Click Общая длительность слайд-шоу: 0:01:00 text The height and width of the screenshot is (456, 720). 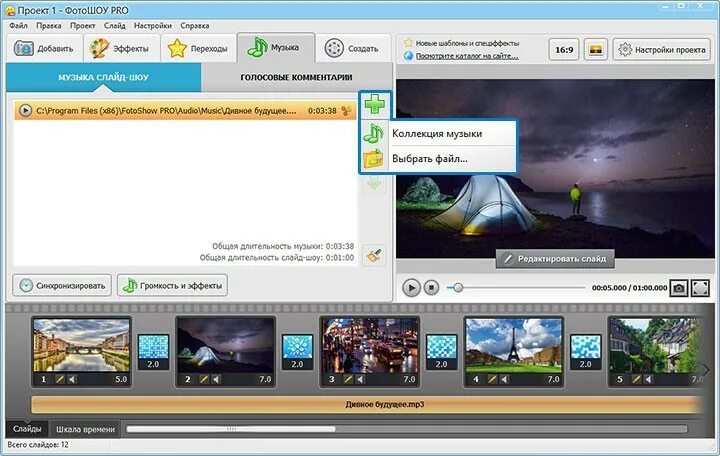tap(277, 258)
